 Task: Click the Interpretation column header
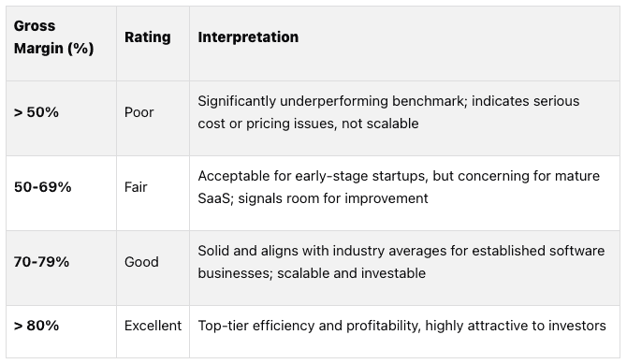404,44
